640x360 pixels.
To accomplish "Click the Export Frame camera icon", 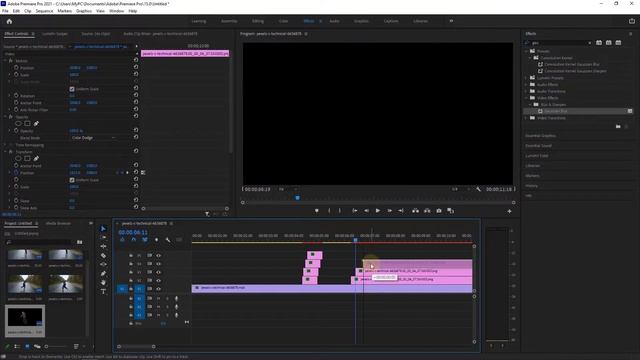I will click(439, 211).
